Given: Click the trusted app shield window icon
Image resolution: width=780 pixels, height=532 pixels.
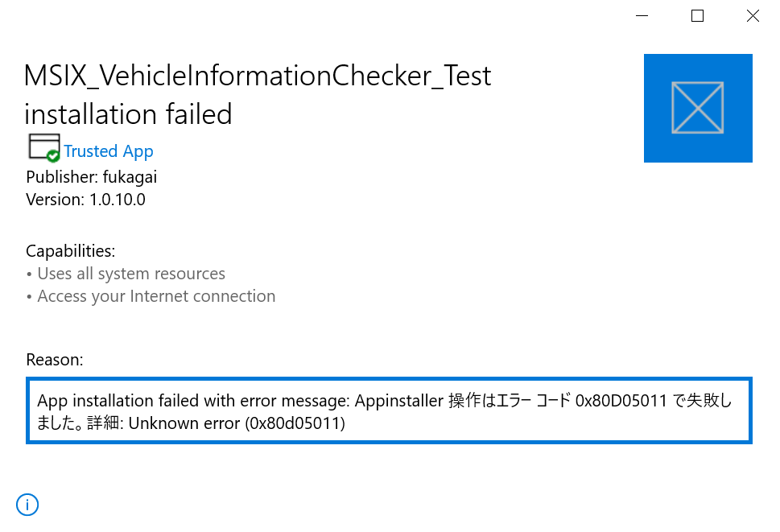Looking at the screenshot, I should (44, 147).
